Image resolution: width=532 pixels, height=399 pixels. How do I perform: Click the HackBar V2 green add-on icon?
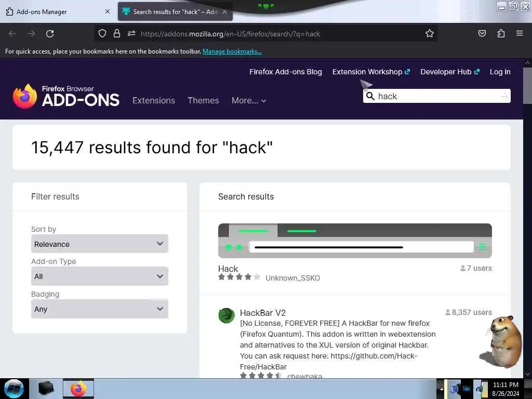click(227, 315)
